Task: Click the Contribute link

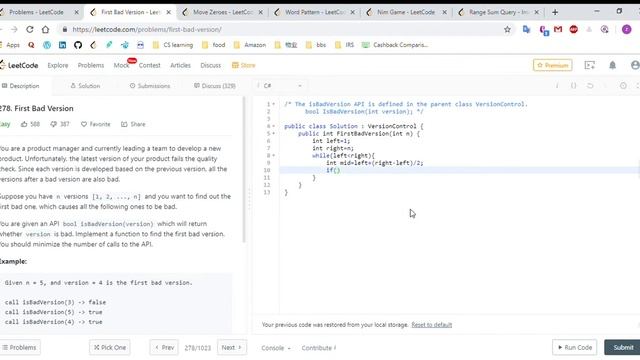Action: click(x=319, y=348)
